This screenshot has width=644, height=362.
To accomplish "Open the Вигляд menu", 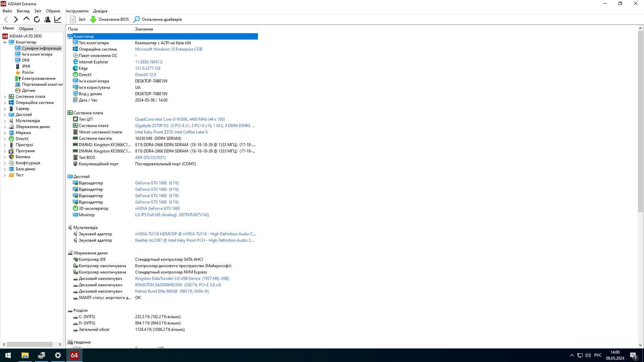I will (x=23, y=11).
